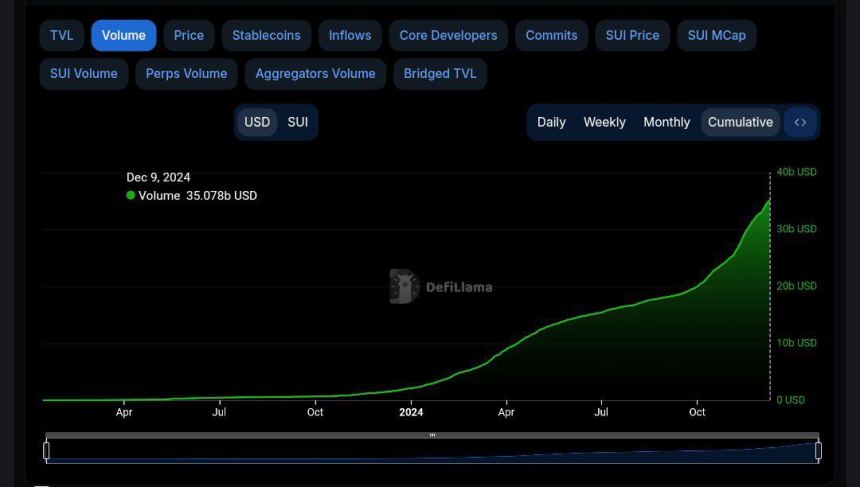
Task: Click the left handle of range slider
Action: [47, 450]
